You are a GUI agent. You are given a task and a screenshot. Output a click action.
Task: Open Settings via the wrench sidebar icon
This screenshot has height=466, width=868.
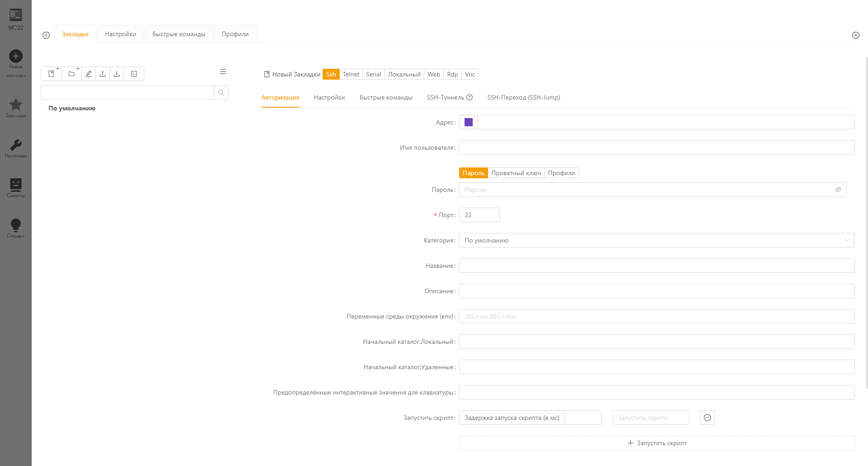pyautogui.click(x=16, y=145)
